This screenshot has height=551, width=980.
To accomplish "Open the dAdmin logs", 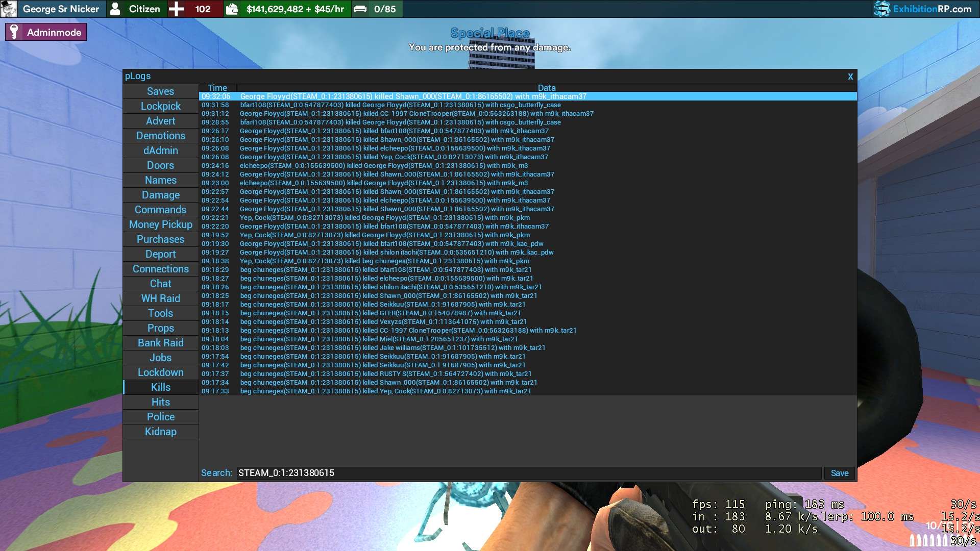I will [161, 151].
